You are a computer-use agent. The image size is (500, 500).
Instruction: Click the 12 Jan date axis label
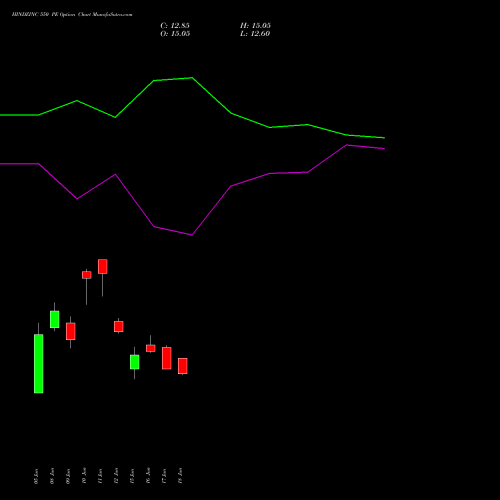116,476
